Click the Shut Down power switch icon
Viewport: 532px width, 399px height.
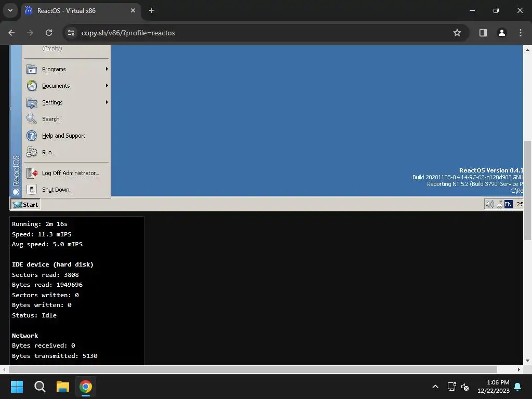(x=32, y=189)
